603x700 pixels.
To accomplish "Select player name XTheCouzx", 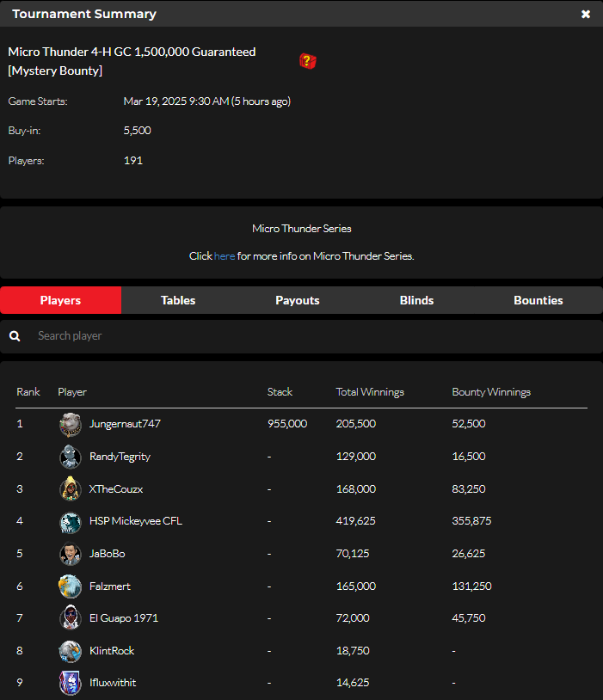I will click(x=116, y=489).
